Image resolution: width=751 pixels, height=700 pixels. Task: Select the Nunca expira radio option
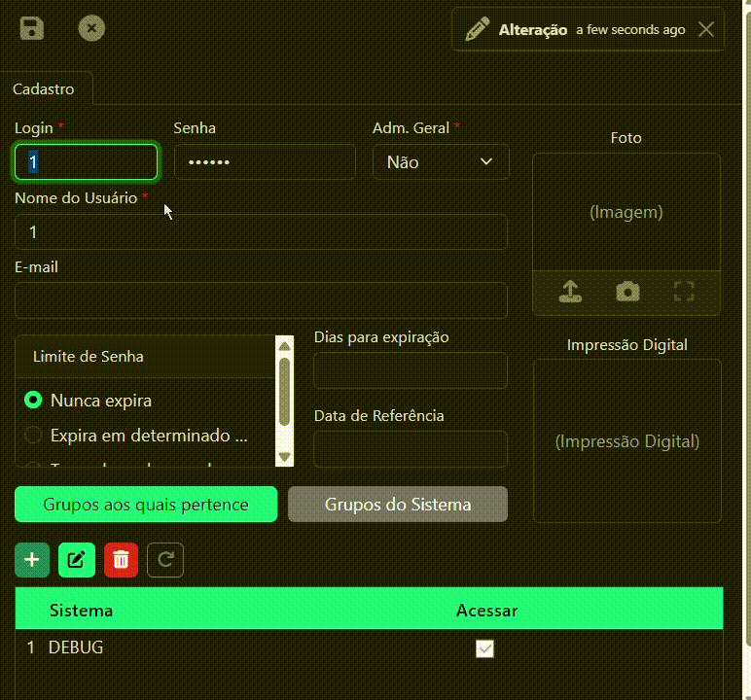pos(34,400)
